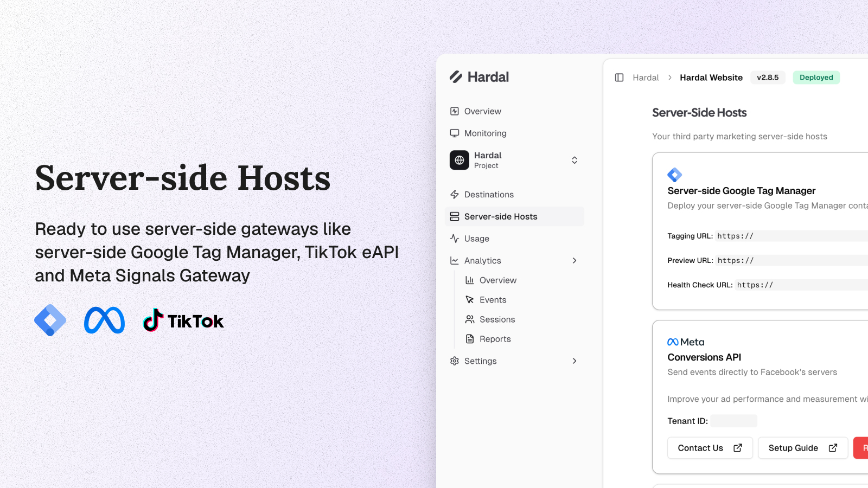Open the Monitoring page
The height and width of the screenshot is (488, 868).
[x=515, y=133]
